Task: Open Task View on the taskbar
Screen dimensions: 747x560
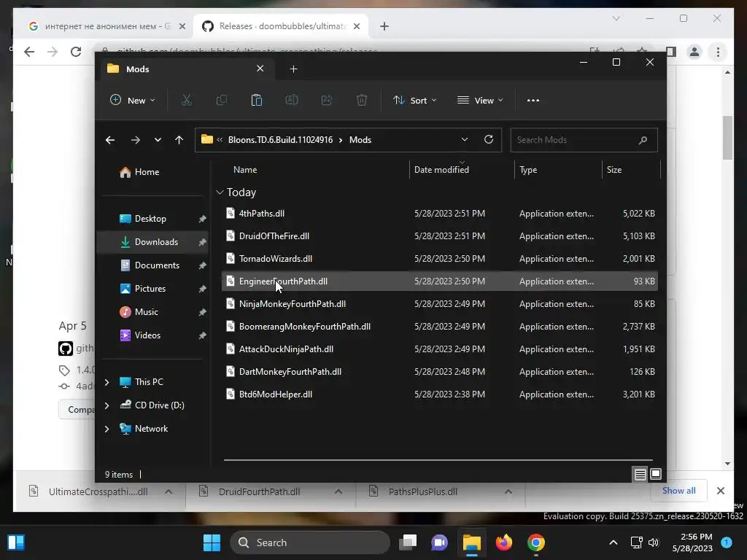Action: 408,542
